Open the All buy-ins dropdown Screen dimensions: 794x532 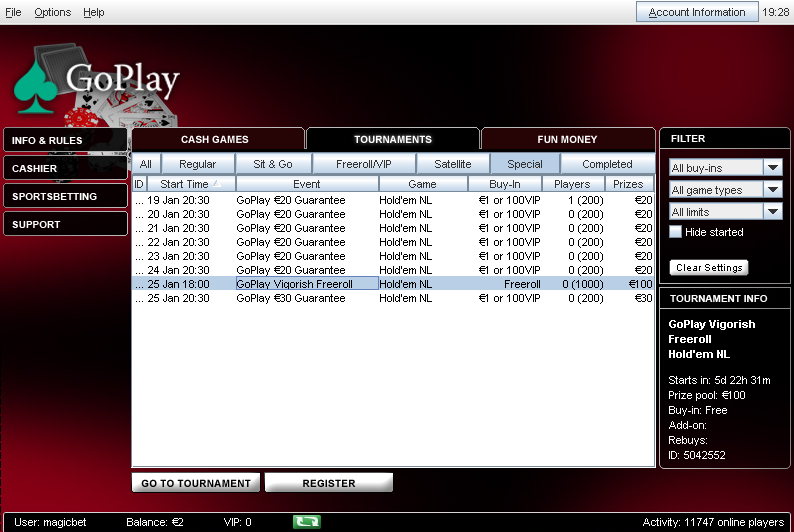click(x=725, y=168)
